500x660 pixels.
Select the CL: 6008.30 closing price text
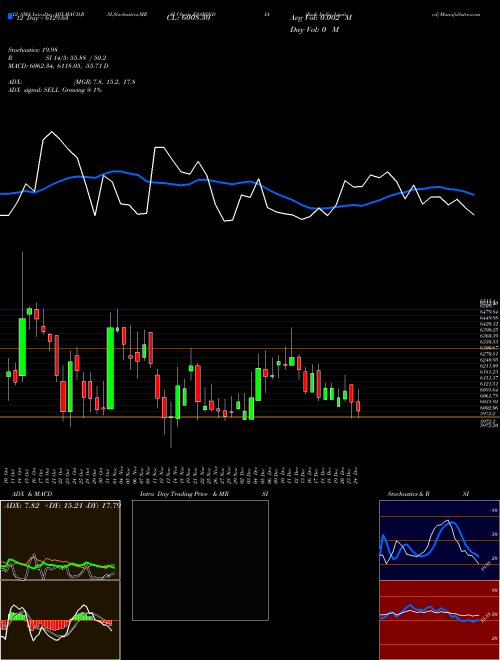(x=188, y=18)
